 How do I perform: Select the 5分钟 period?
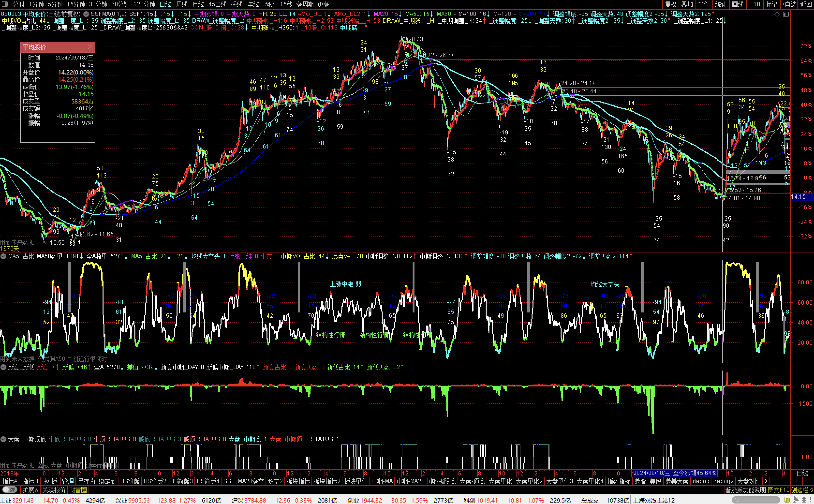55,4
